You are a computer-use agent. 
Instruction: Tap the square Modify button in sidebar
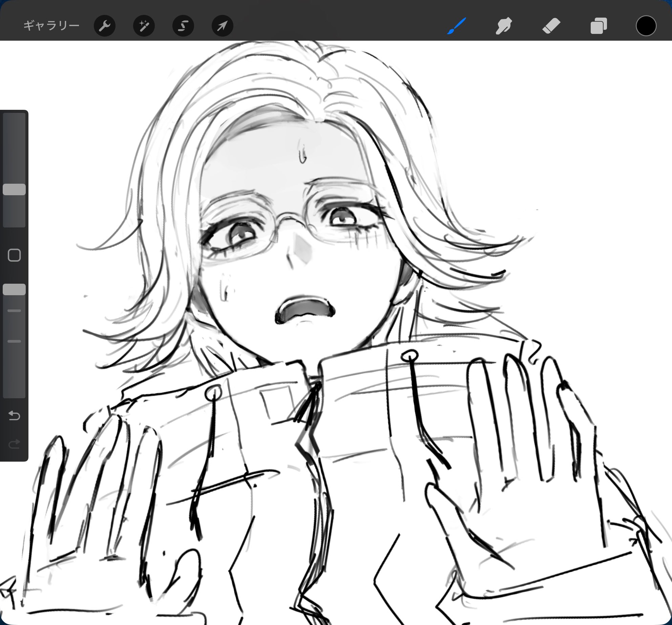pos(14,255)
